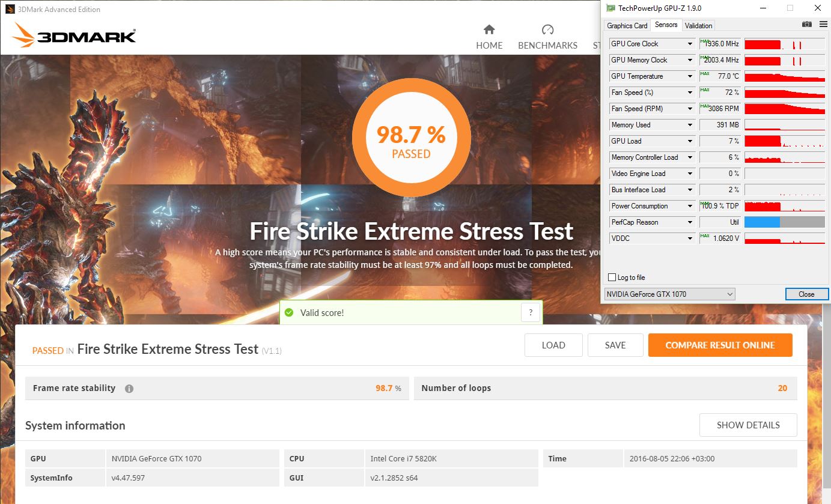Open the Bus Interface Load dropdown

(690, 190)
